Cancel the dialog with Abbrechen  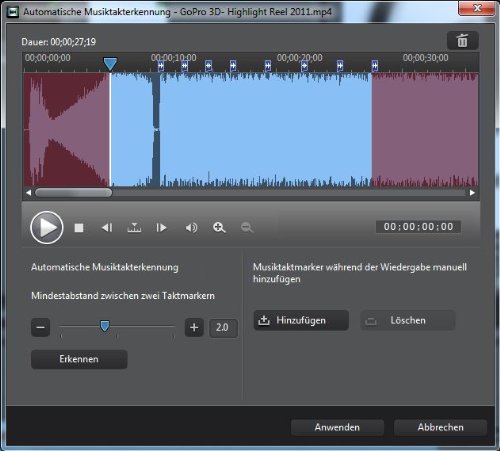(x=440, y=427)
